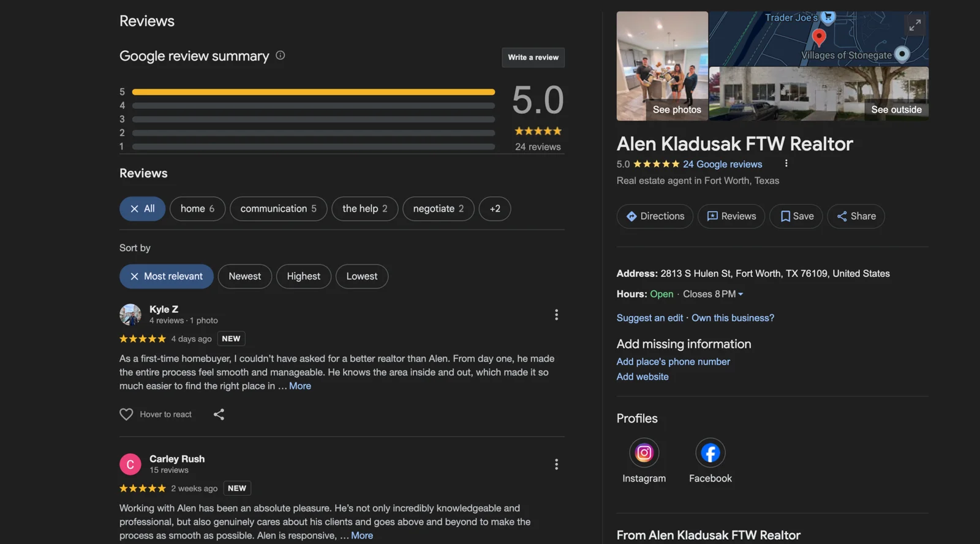Open the Reviews tab button in business panel
This screenshot has height=544, width=980.
click(x=731, y=216)
